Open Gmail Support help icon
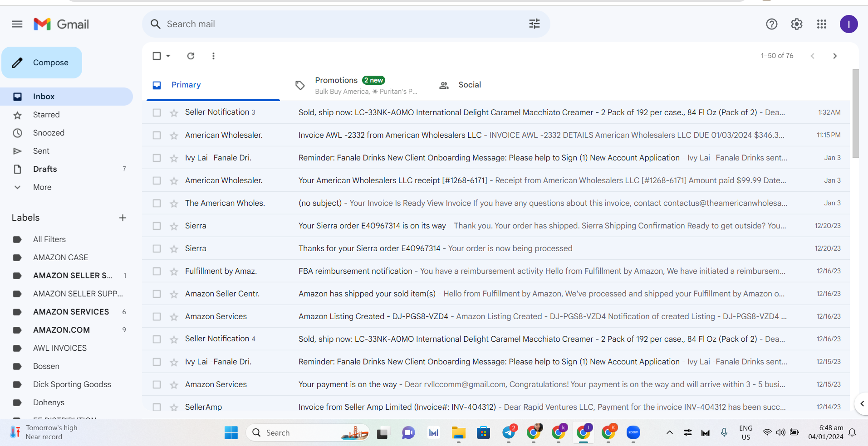 coord(771,24)
